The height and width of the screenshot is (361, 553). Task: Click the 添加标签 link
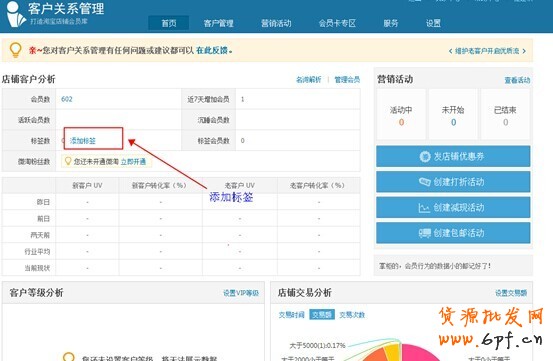click(83, 141)
